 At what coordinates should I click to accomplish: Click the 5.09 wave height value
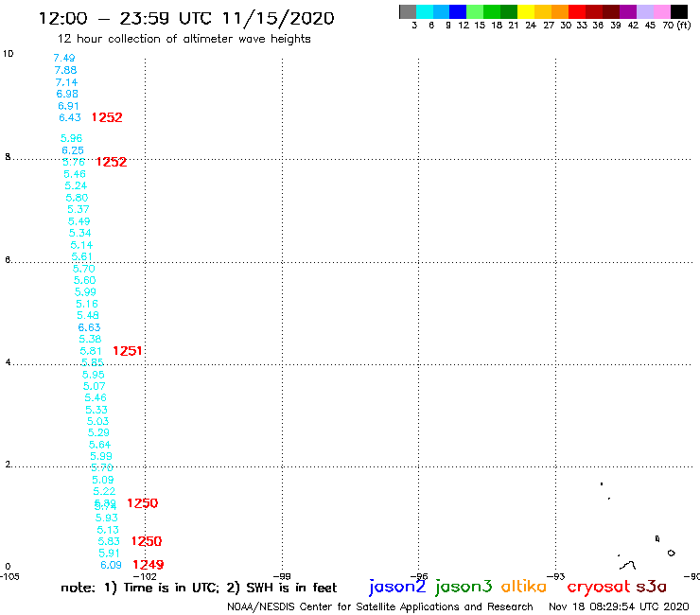click(103, 480)
